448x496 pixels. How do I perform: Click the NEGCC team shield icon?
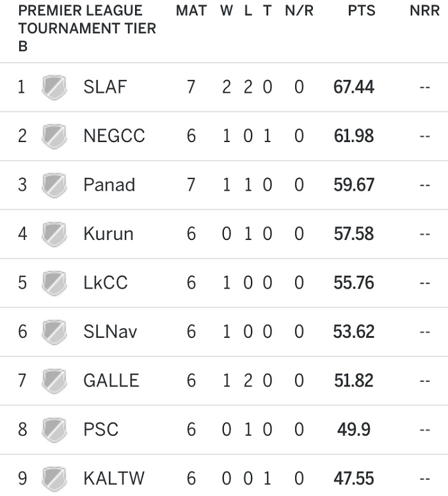pyautogui.click(x=54, y=136)
